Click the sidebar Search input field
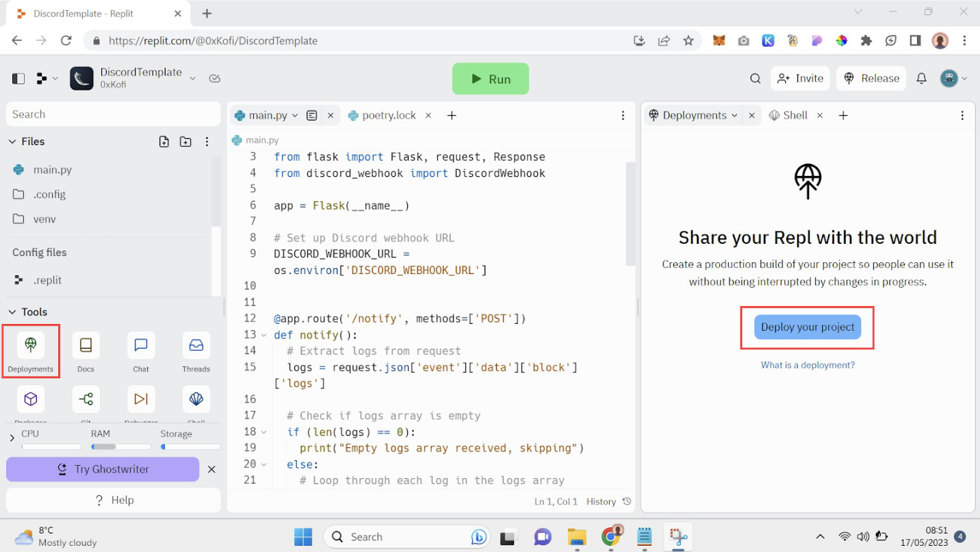This screenshot has width=980, height=552. (x=113, y=114)
